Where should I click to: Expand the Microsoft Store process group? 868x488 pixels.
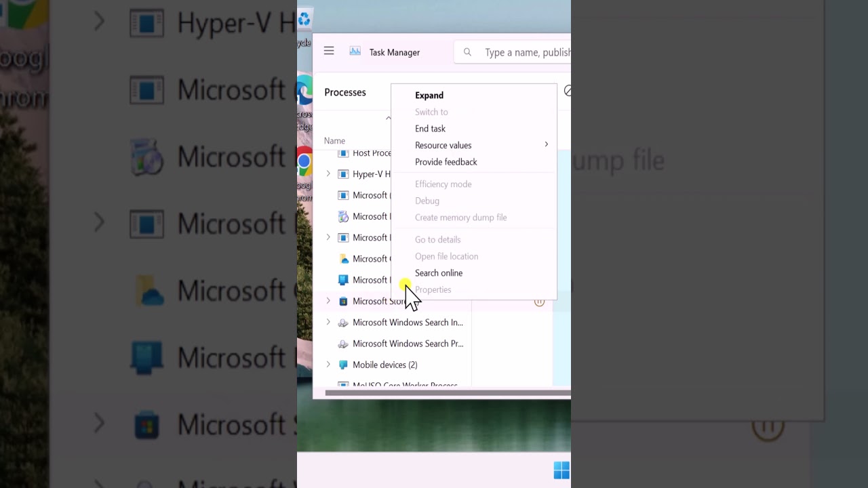click(x=328, y=301)
